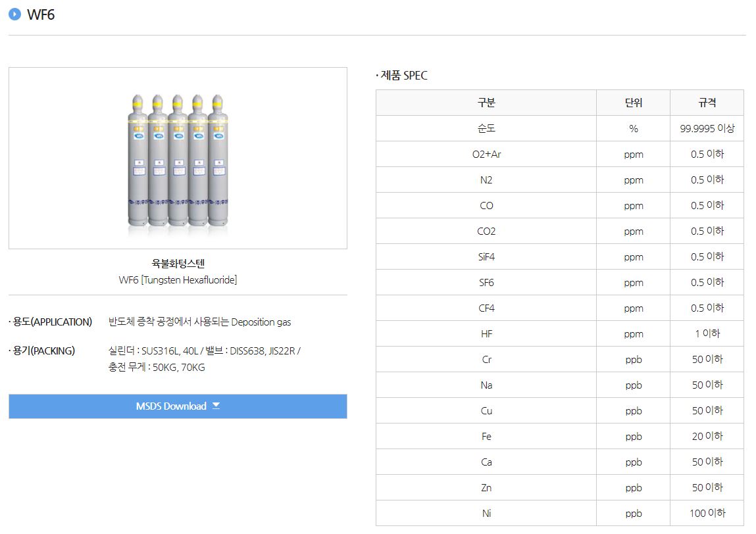This screenshot has height=534, width=756.
Task: Click the ppb unit in the Ni row
Action: coord(633,514)
